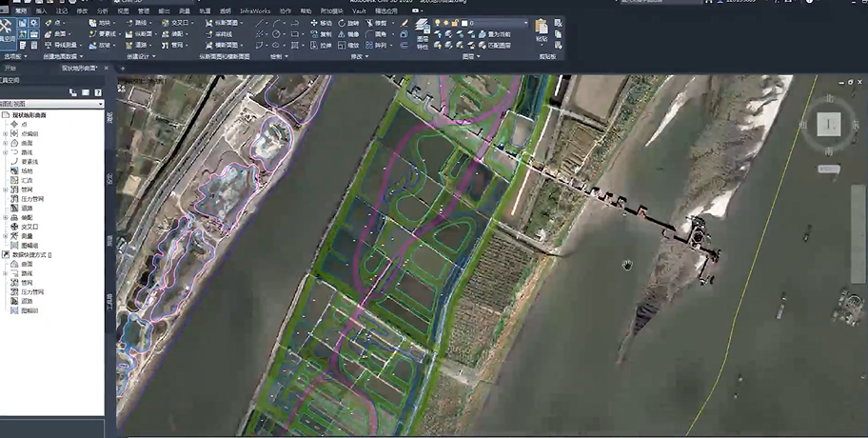Select the 要素线 item in the tree
This screenshot has height=438, width=868.
[x=30, y=162]
